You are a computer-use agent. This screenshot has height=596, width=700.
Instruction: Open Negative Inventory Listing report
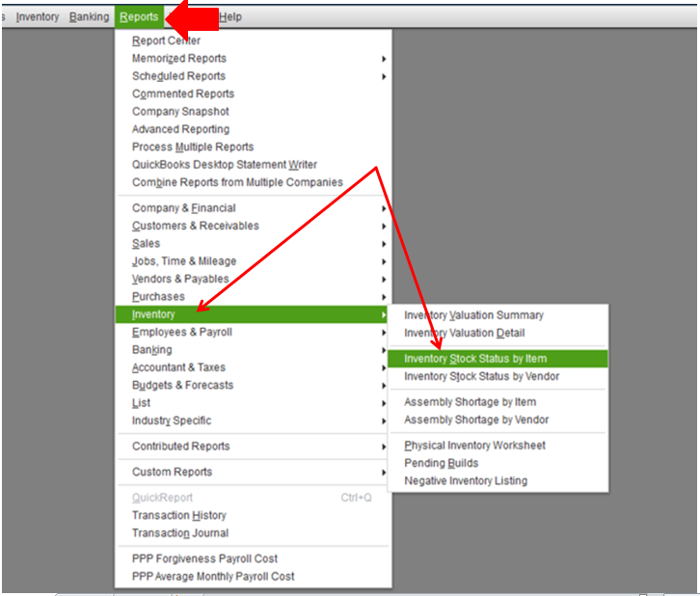click(x=498, y=481)
